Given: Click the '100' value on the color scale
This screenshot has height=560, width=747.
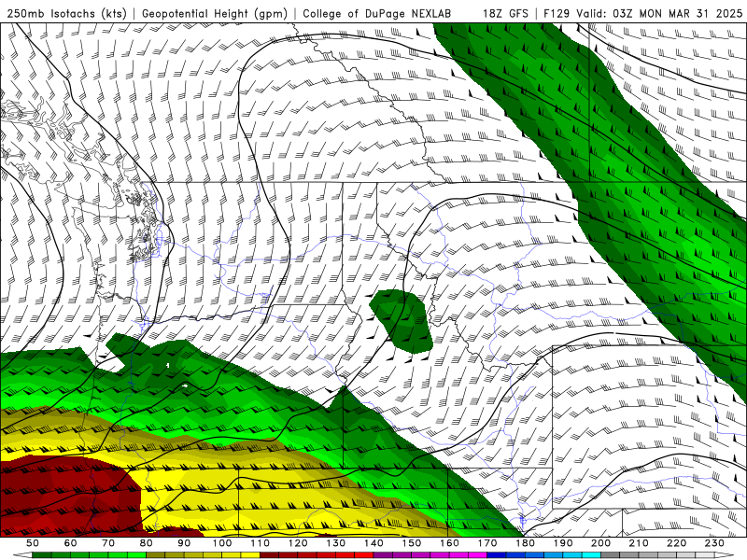Looking at the screenshot, I should tap(222, 543).
